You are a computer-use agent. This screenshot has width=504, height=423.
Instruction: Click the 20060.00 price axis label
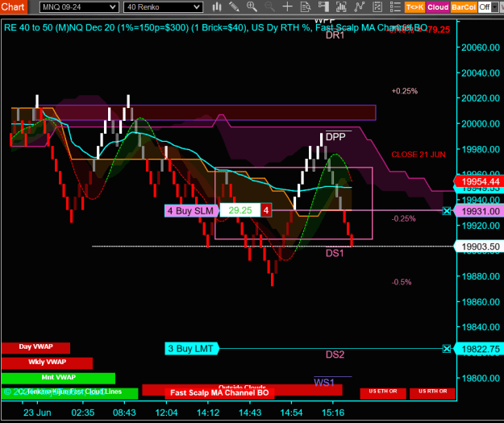tap(481, 48)
